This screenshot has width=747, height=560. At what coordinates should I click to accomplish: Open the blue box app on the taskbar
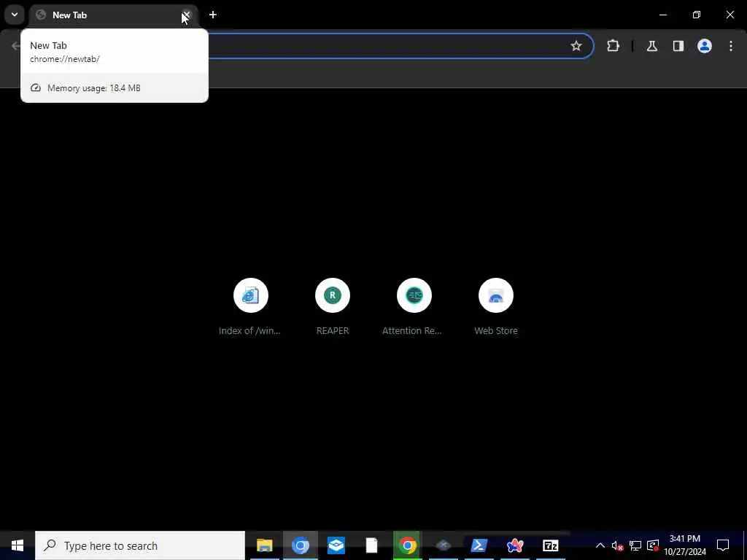pos(336,545)
